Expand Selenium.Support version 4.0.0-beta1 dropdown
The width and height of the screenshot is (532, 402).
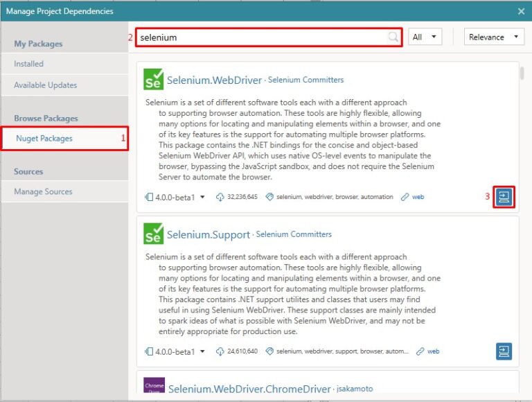(x=202, y=351)
